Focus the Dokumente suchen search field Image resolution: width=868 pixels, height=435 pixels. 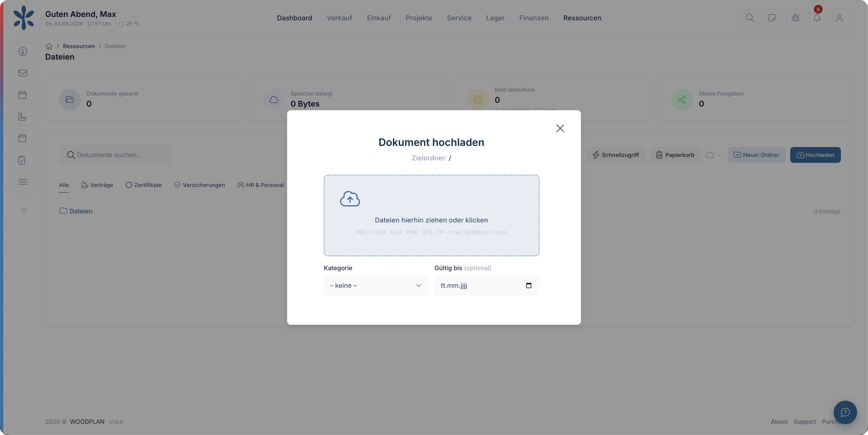(115, 155)
